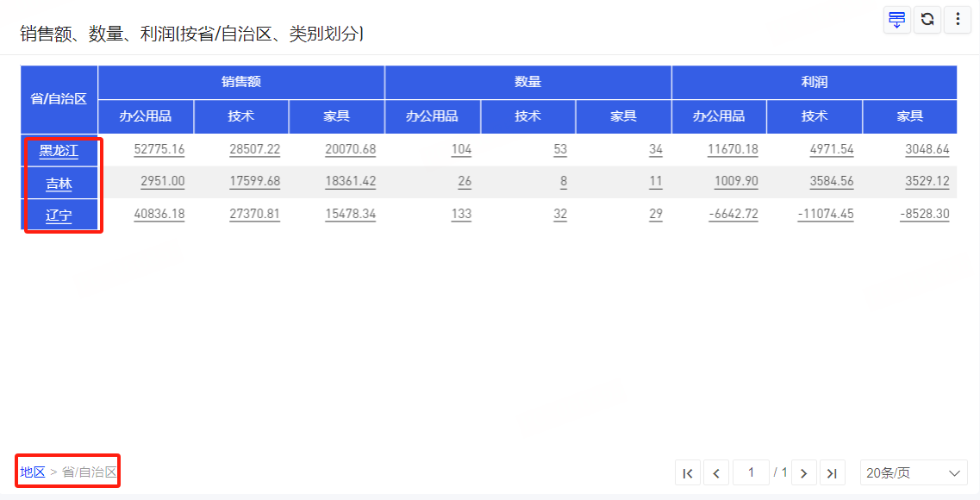Click the quantity value 133

(461, 214)
